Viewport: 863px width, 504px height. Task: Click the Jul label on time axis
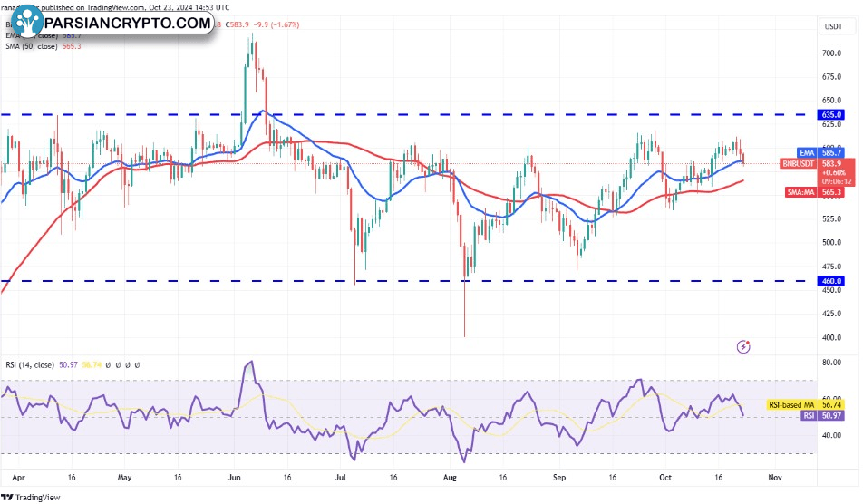pos(340,478)
